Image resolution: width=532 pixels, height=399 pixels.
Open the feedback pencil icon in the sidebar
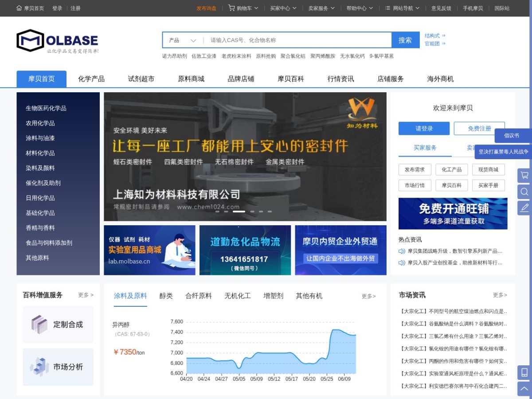(x=524, y=208)
